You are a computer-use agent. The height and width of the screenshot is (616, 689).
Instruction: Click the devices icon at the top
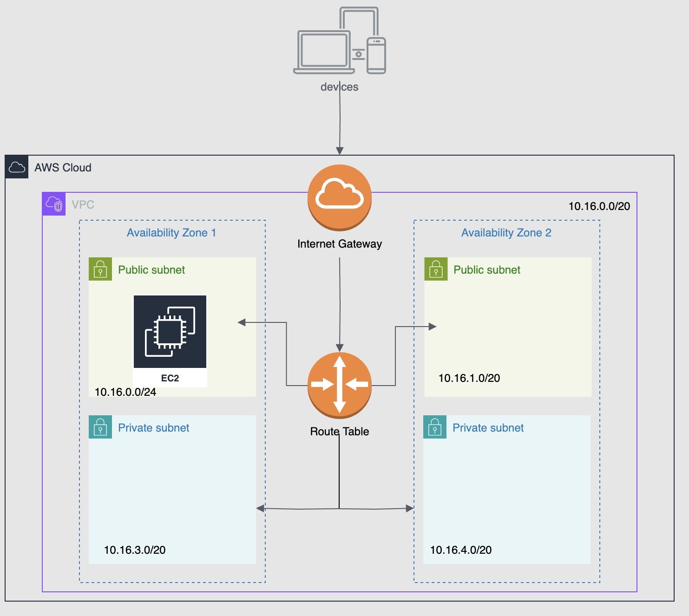(339, 41)
